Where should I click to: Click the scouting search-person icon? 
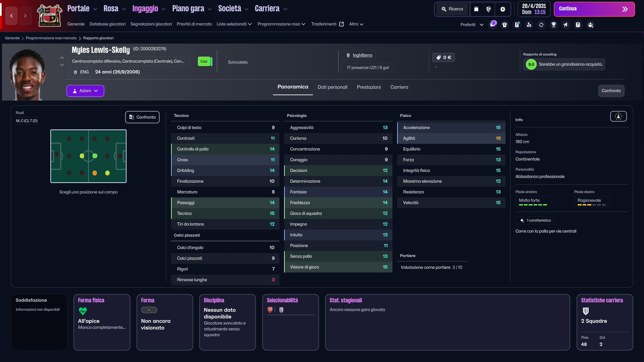coord(529,25)
